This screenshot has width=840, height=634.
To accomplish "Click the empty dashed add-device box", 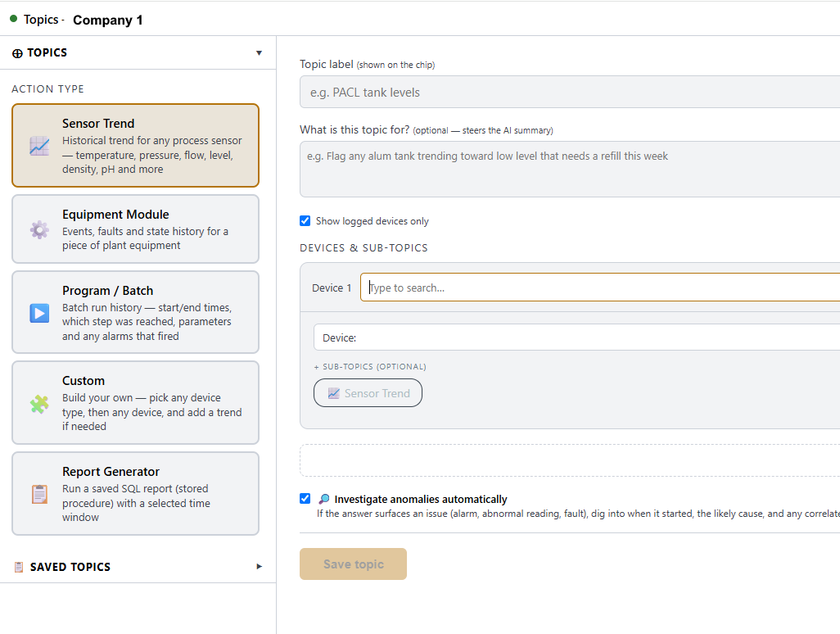I will pos(570,460).
